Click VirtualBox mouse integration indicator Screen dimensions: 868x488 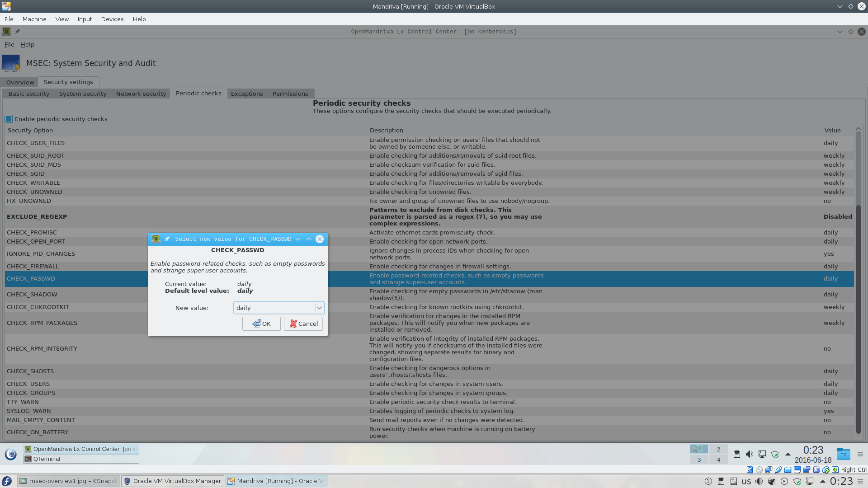tap(826, 470)
